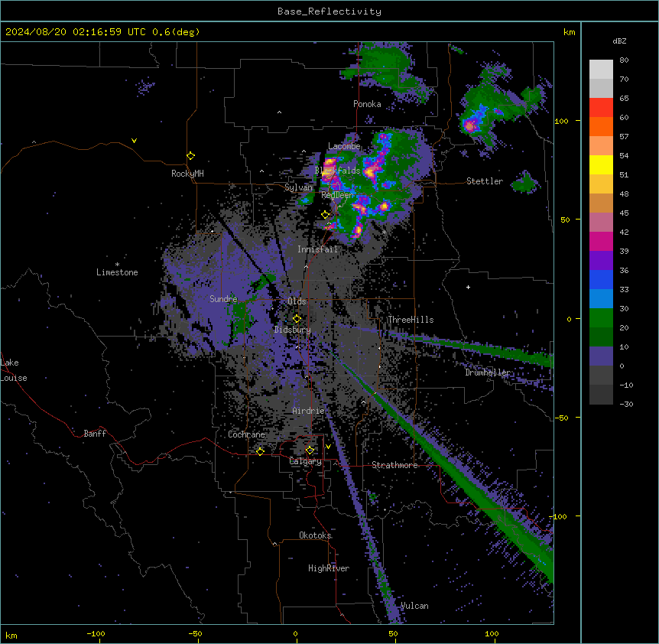Viewport: 659px width, 644px height.
Task: Pick the bright green 30–20 dBZ legend swatch
Action: 601,318
